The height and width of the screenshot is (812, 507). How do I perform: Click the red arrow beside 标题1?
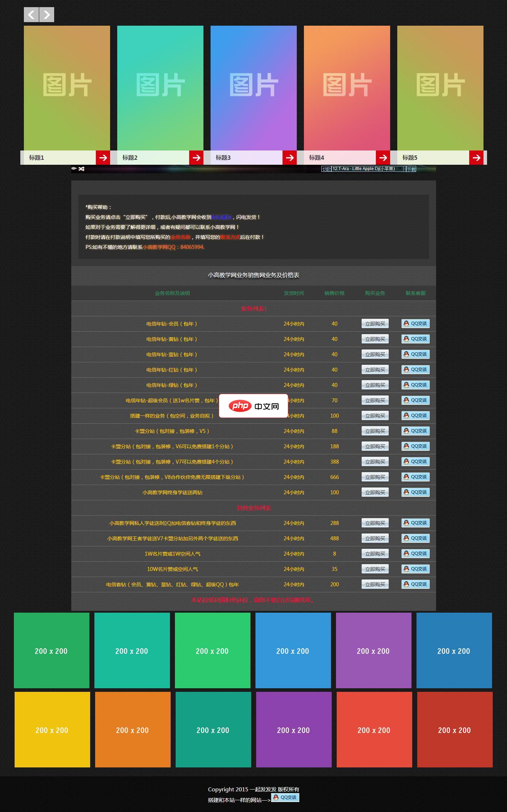coord(103,158)
